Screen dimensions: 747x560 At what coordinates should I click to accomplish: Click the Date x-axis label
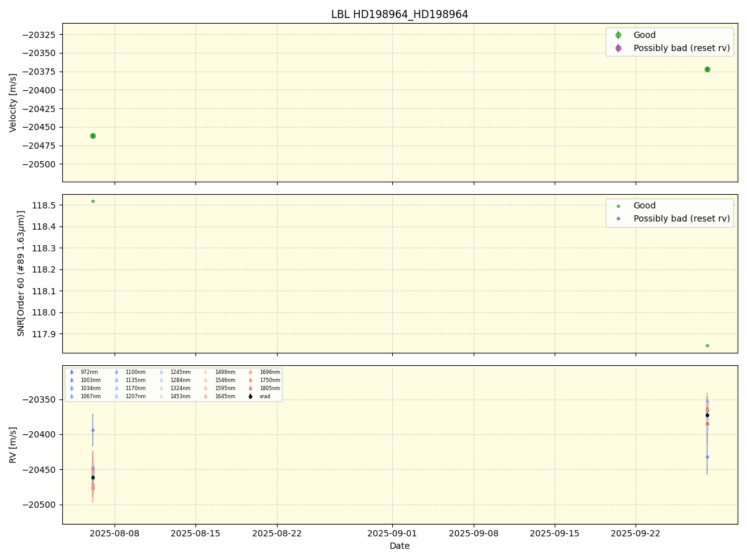coord(400,546)
